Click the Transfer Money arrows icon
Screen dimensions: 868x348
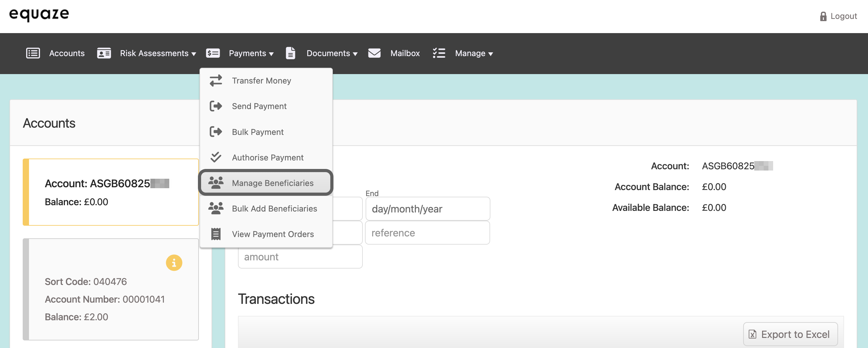coord(216,80)
